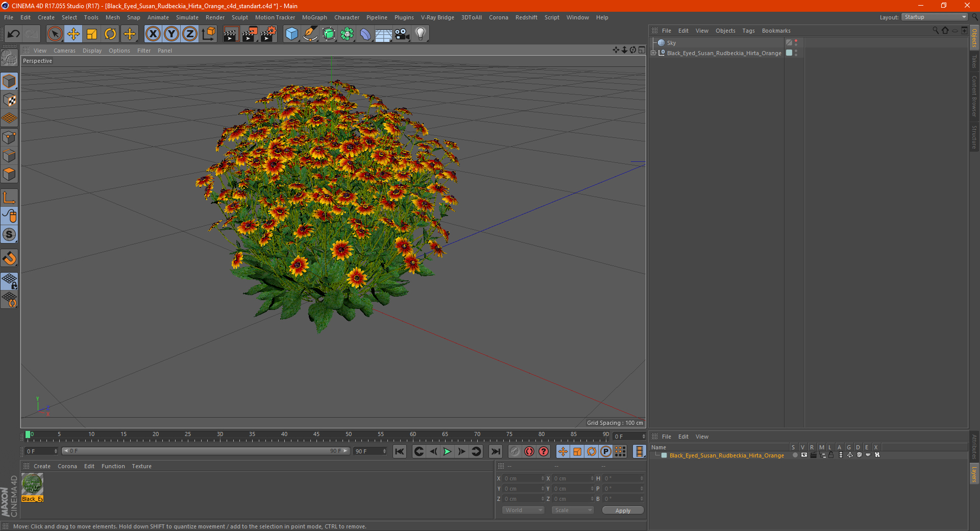Open Material Manager Texture menu
This screenshot has height=531, width=980.
click(141, 466)
